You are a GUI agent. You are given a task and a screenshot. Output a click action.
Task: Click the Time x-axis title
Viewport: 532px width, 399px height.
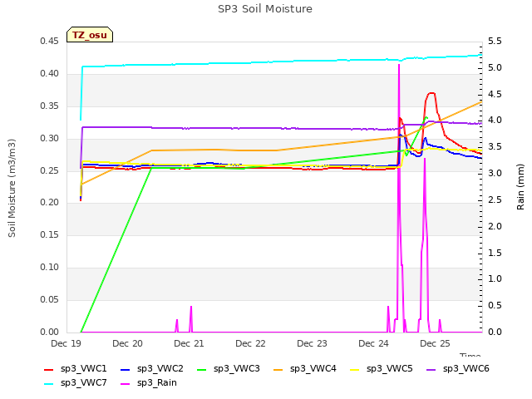[470, 355]
